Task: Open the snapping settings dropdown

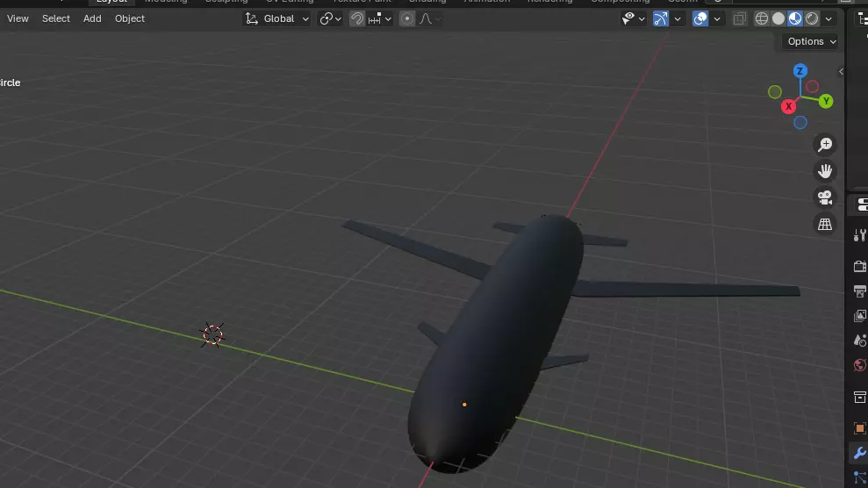Action: [x=380, y=18]
